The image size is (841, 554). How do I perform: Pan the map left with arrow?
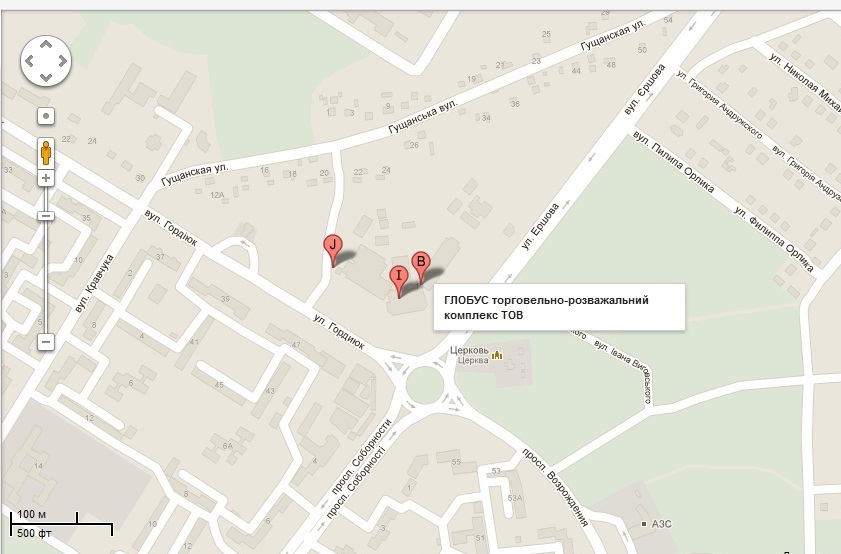click(30, 61)
